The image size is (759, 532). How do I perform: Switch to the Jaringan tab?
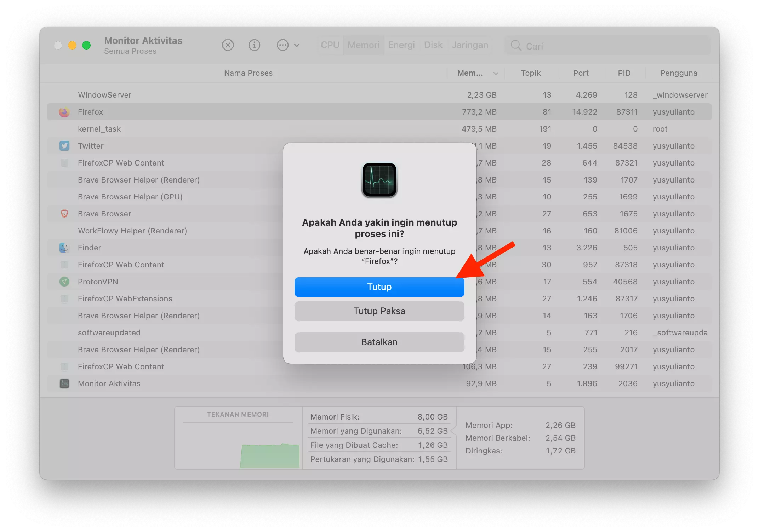pyautogui.click(x=469, y=45)
